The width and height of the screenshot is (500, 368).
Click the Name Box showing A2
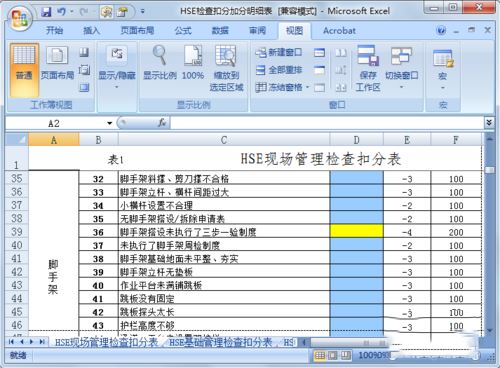pyautogui.click(x=55, y=123)
